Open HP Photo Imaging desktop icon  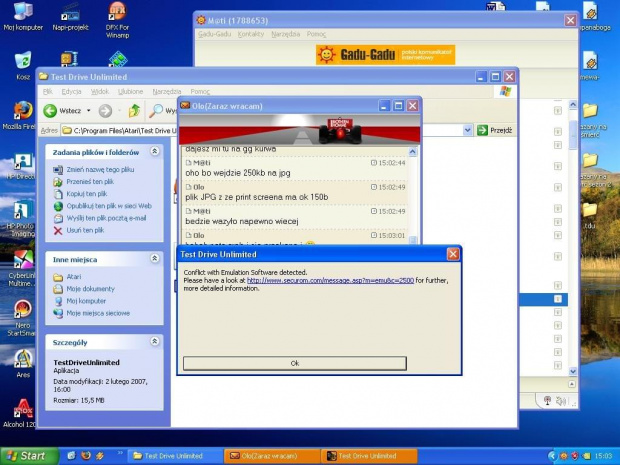point(20,219)
